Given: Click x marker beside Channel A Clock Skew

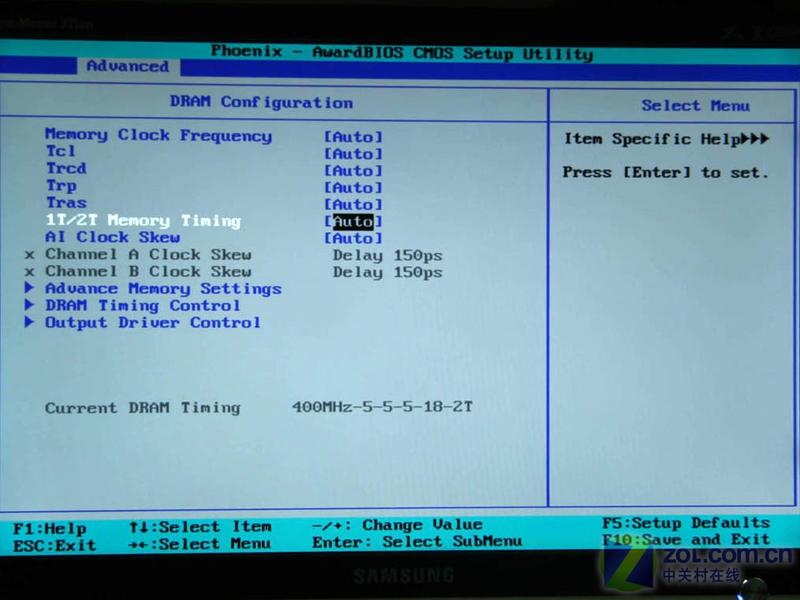Looking at the screenshot, I should point(30,255).
